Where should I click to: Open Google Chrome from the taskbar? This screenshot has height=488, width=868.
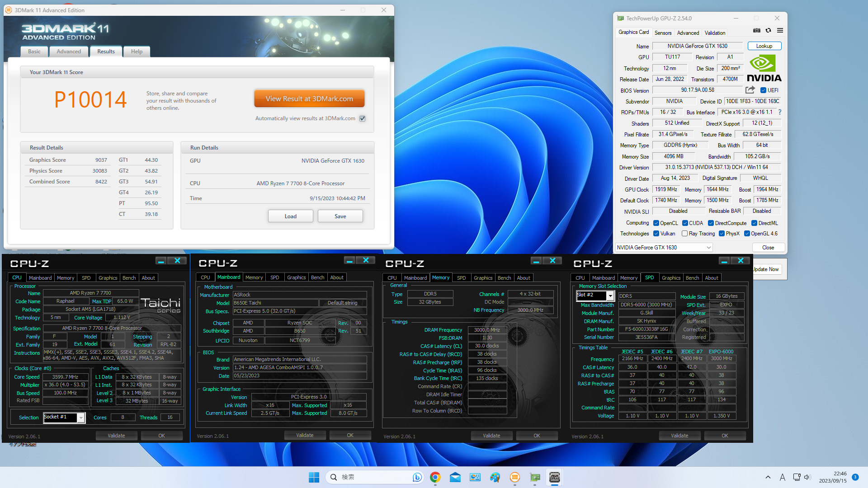click(x=435, y=477)
